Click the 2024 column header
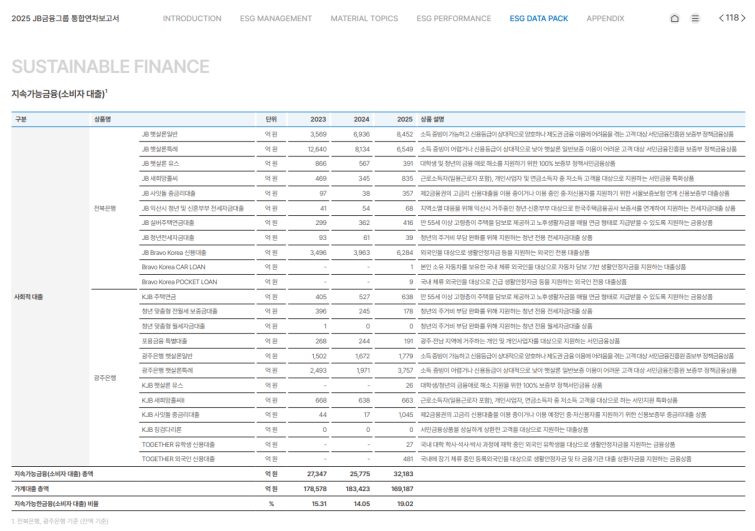755x531 pixels. pos(362,119)
